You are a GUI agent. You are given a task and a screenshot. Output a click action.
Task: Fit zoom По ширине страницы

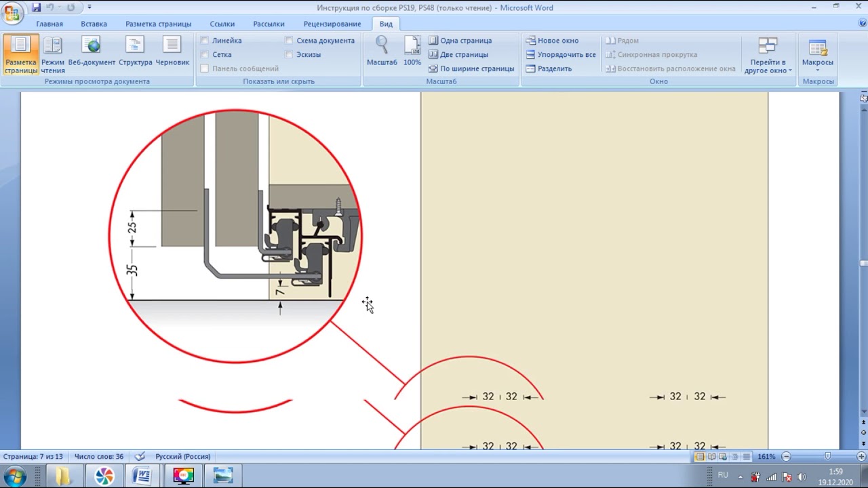(471, 68)
